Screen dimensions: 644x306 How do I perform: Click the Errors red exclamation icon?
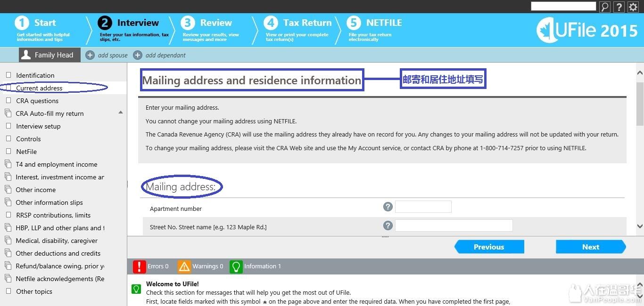coord(140,266)
